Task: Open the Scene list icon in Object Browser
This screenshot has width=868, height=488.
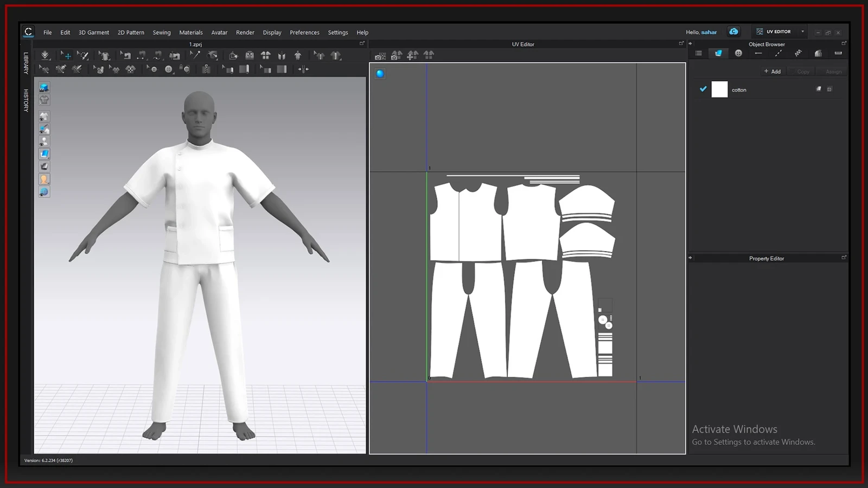Action: pyautogui.click(x=699, y=53)
